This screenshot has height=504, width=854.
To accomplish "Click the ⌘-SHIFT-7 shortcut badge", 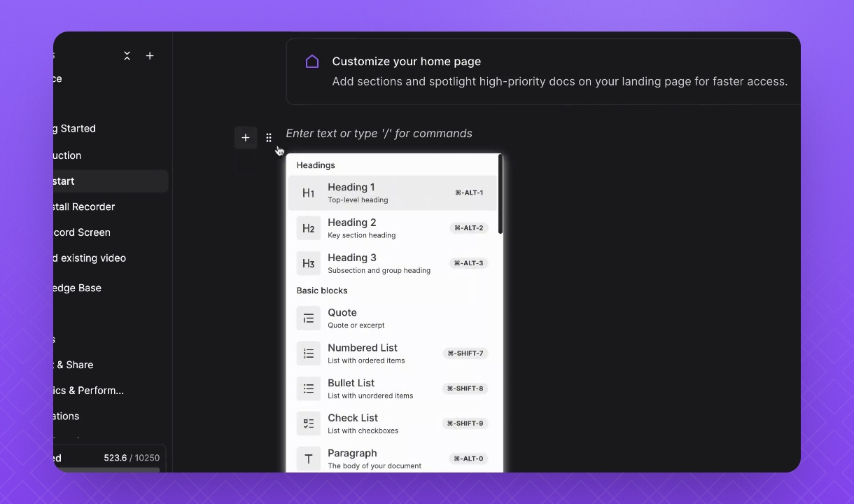I will tap(465, 353).
